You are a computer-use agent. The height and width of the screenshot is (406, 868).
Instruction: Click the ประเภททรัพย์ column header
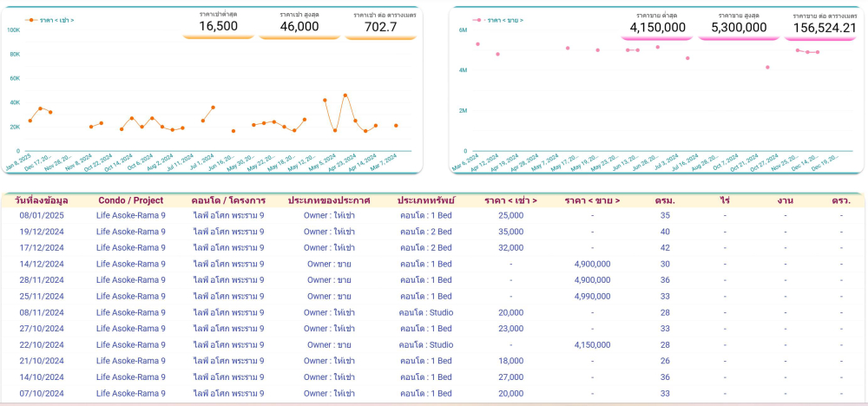426,200
